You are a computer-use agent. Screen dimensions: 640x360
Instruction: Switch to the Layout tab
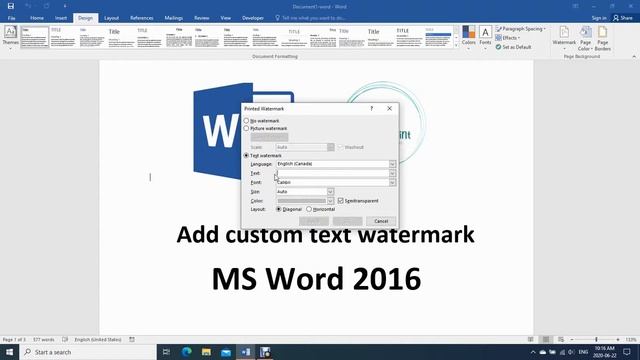click(111, 18)
